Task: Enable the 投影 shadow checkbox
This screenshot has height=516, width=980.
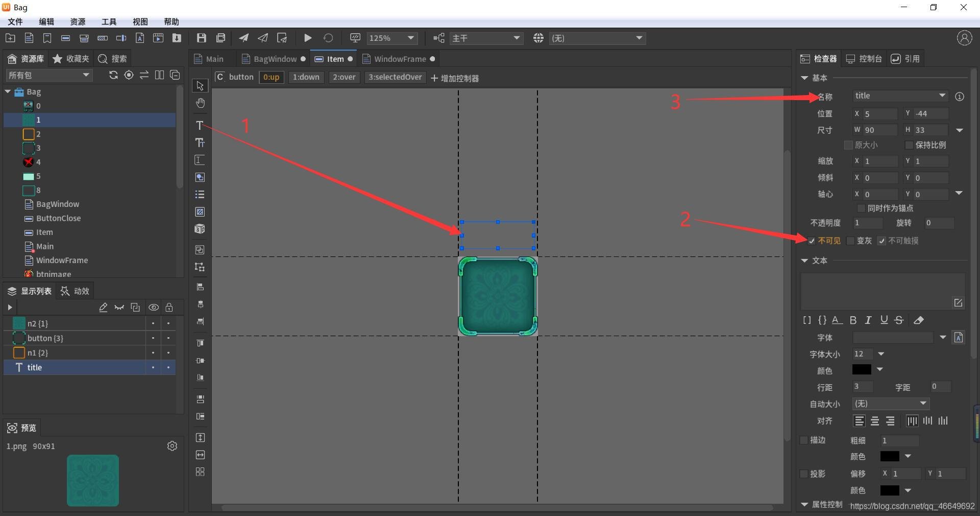Action: 804,474
